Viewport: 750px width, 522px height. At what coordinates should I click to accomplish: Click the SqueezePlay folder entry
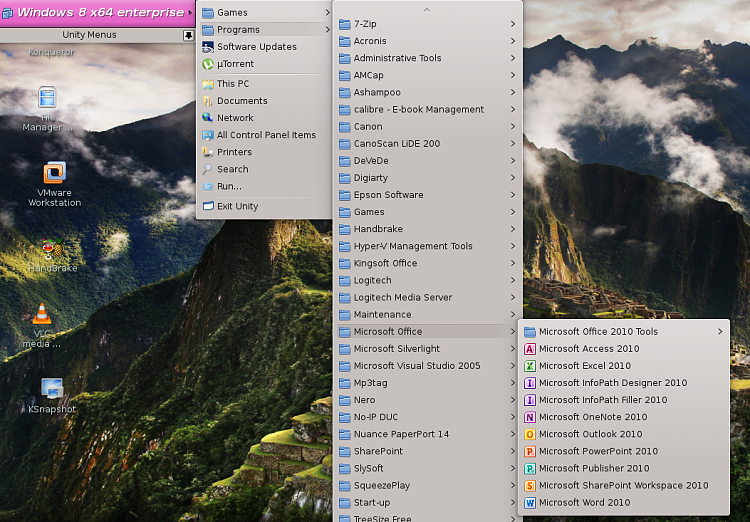click(x=427, y=486)
